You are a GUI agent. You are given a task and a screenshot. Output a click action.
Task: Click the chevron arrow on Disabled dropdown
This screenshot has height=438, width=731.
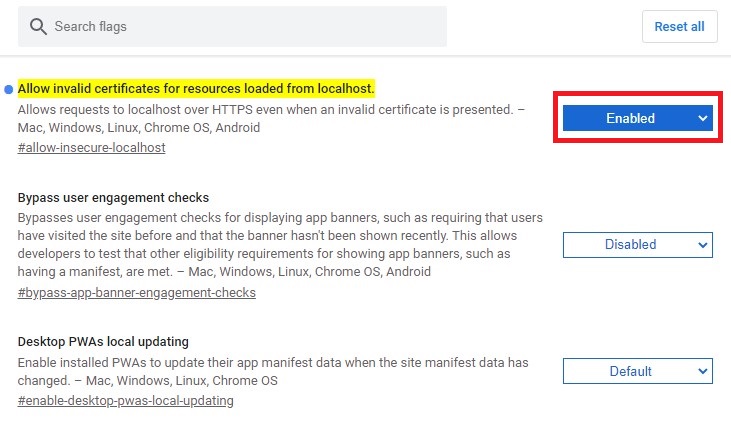pyautogui.click(x=703, y=244)
